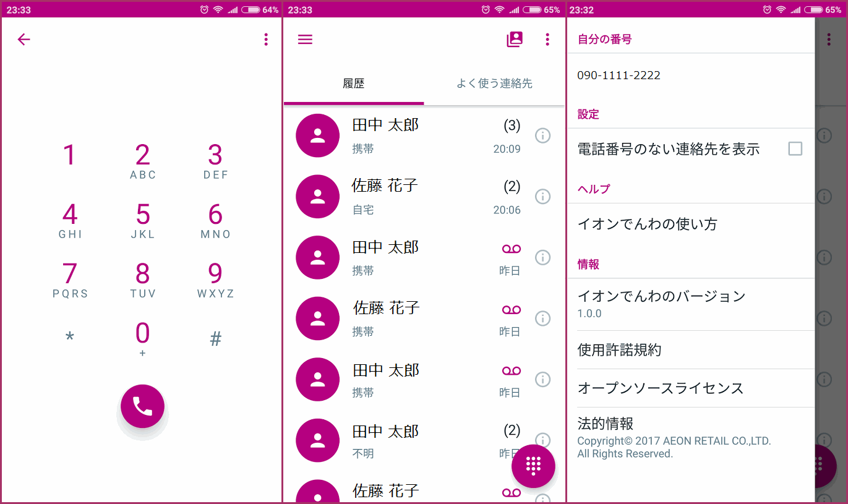Tap the voicemail icon on 佐藤 花子 携帯 row

pyautogui.click(x=512, y=310)
